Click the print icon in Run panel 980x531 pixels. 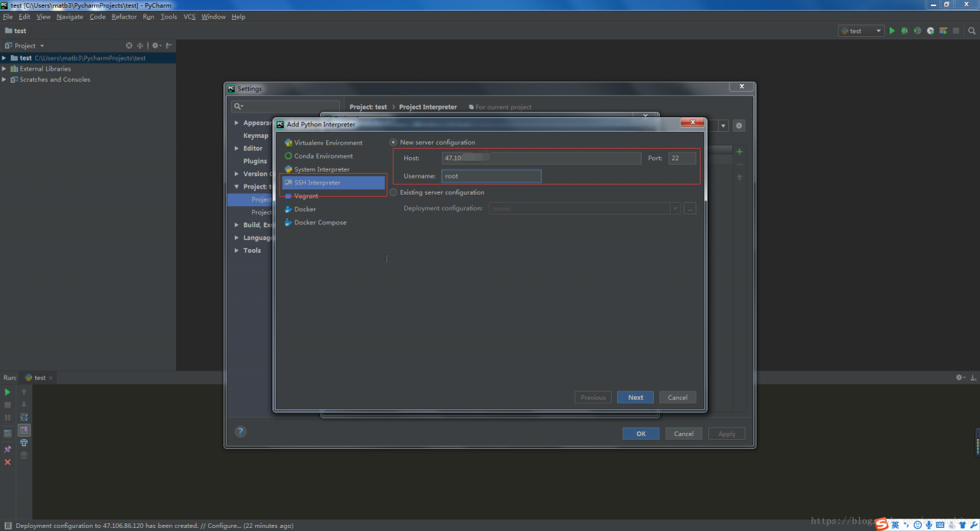pyautogui.click(x=24, y=443)
